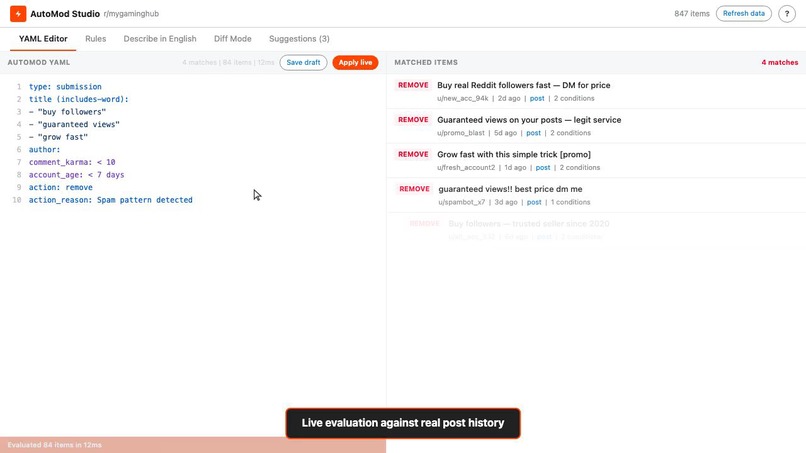Click the Refresh data button

click(x=743, y=13)
